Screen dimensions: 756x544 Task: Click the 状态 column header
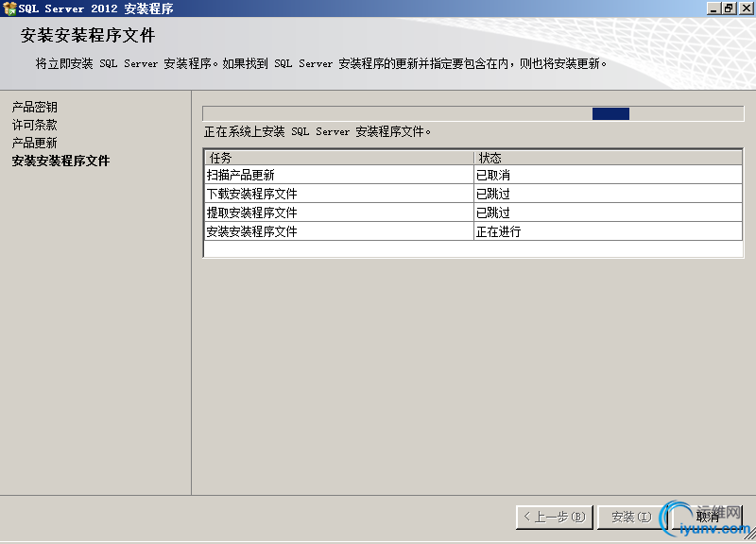(608, 158)
